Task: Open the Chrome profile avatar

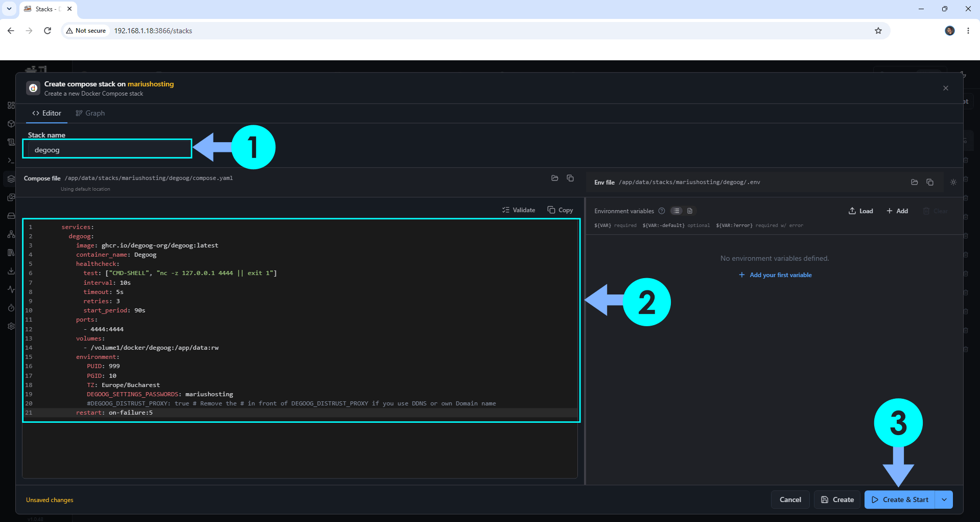Action: [x=950, y=31]
